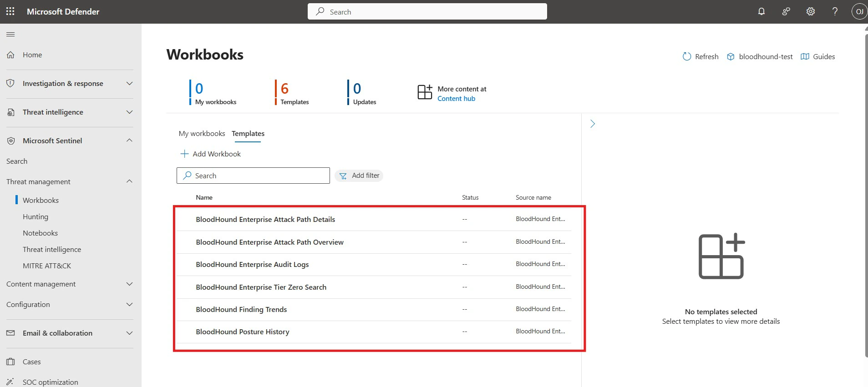Image resolution: width=868 pixels, height=387 pixels.
Task: Collapse Threat management chevron
Action: pyautogui.click(x=129, y=181)
